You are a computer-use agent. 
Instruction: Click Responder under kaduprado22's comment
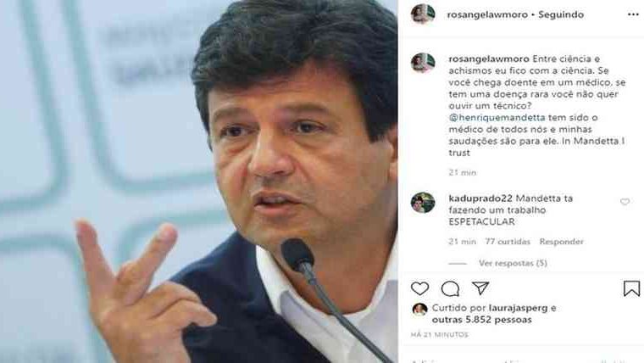(561, 242)
